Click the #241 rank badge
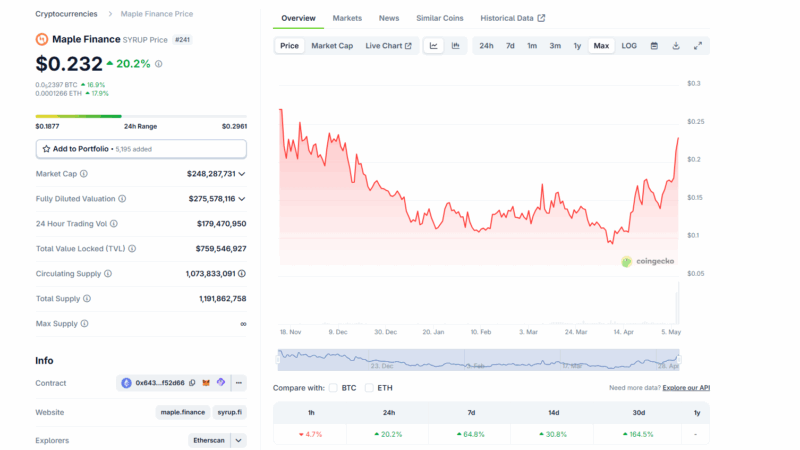Image resolution: width=800 pixels, height=450 pixels. coord(183,39)
